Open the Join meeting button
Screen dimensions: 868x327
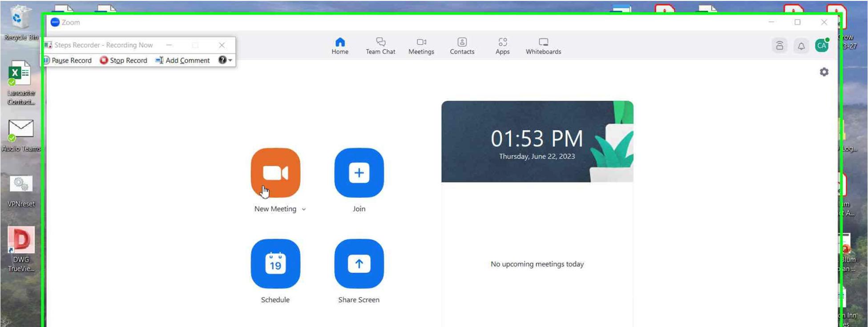[x=359, y=173]
